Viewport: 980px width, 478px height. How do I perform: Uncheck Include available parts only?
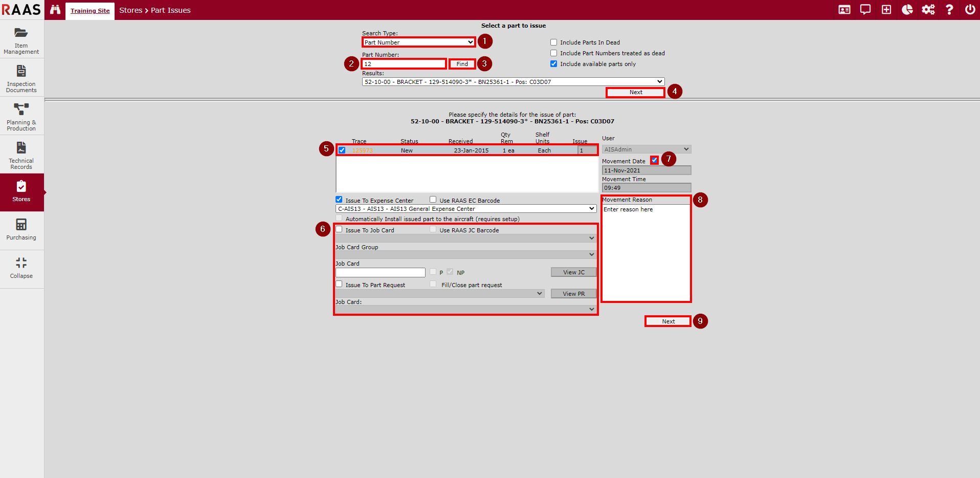click(553, 64)
